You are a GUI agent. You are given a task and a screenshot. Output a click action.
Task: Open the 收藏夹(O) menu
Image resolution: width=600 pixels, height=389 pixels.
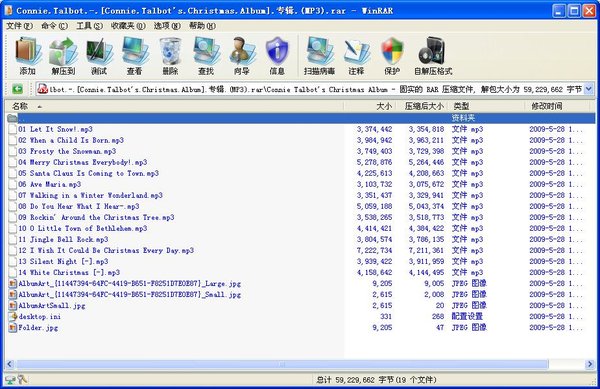(128, 26)
